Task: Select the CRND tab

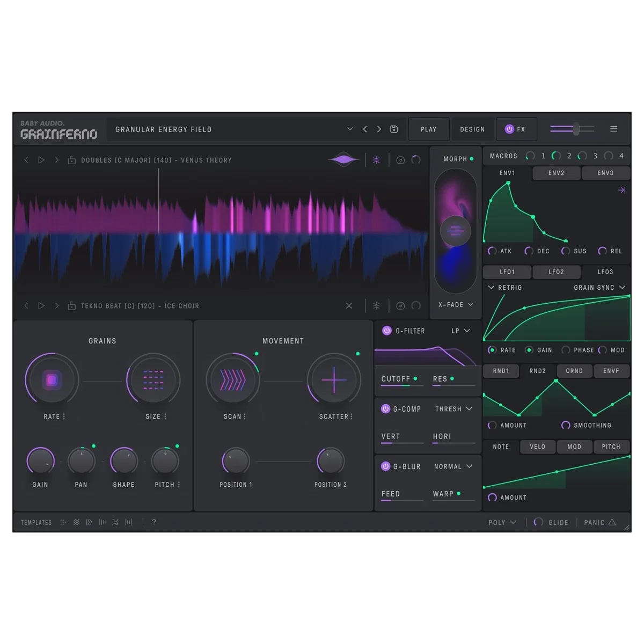Action: (x=574, y=371)
